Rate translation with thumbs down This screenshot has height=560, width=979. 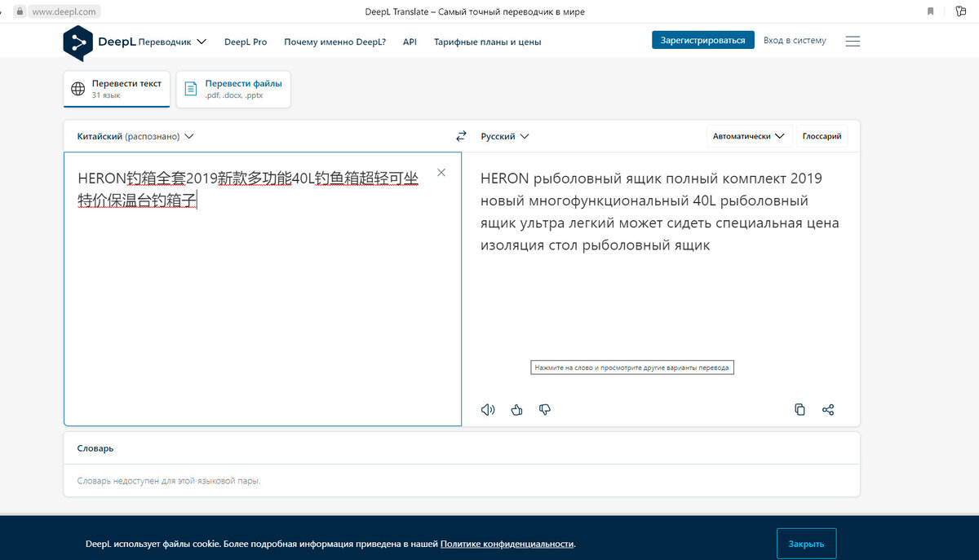(x=545, y=410)
